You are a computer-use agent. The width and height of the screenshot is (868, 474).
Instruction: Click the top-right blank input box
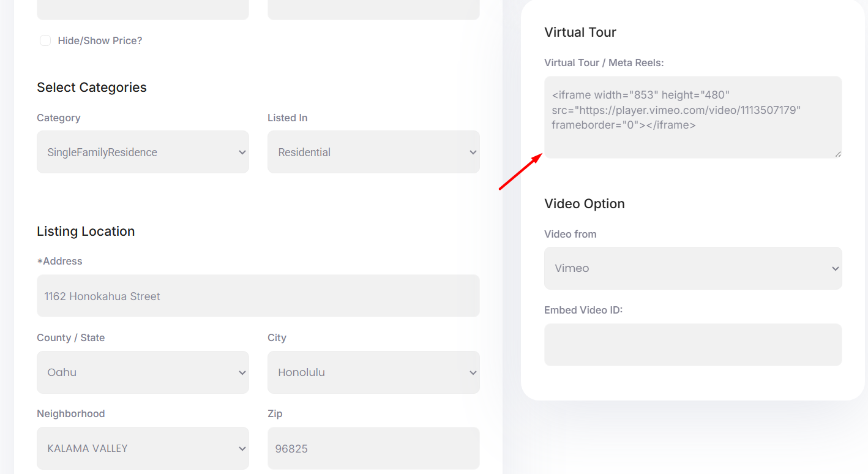[x=373, y=9]
